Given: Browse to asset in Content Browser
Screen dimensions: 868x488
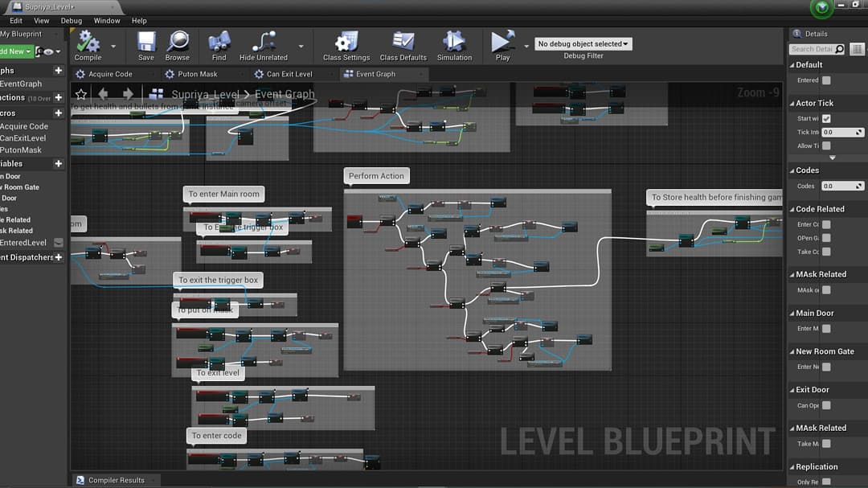Looking at the screenshot, I should click(x=178, y=45).
